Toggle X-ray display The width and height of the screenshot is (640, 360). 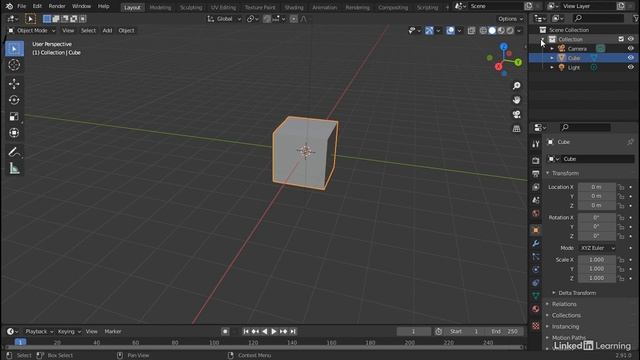coord(471,31)
